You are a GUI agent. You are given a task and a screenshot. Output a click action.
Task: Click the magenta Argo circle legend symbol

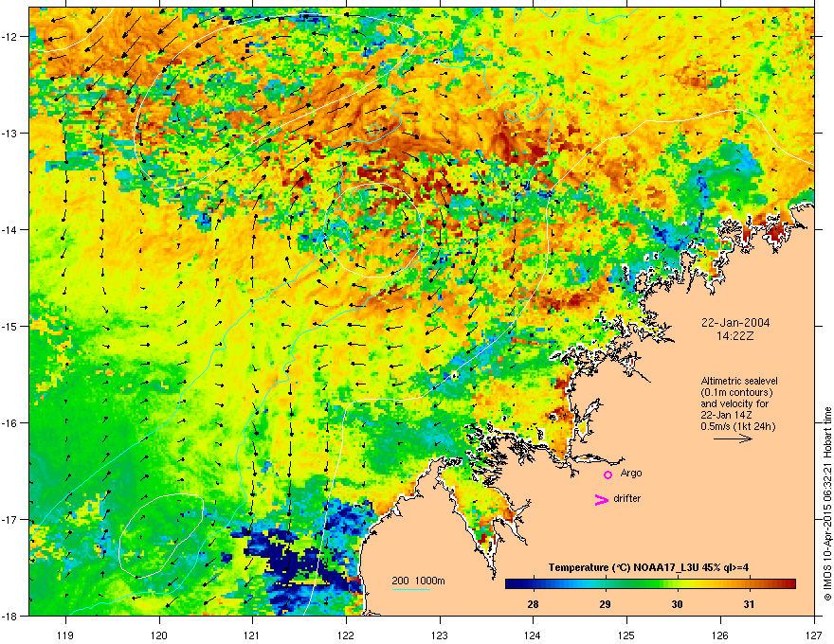tap(607, 474)
